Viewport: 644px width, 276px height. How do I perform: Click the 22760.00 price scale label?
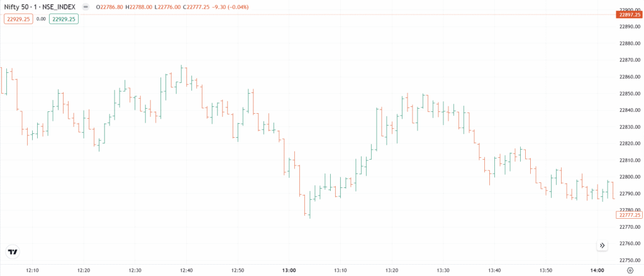(x=629, y=243)
